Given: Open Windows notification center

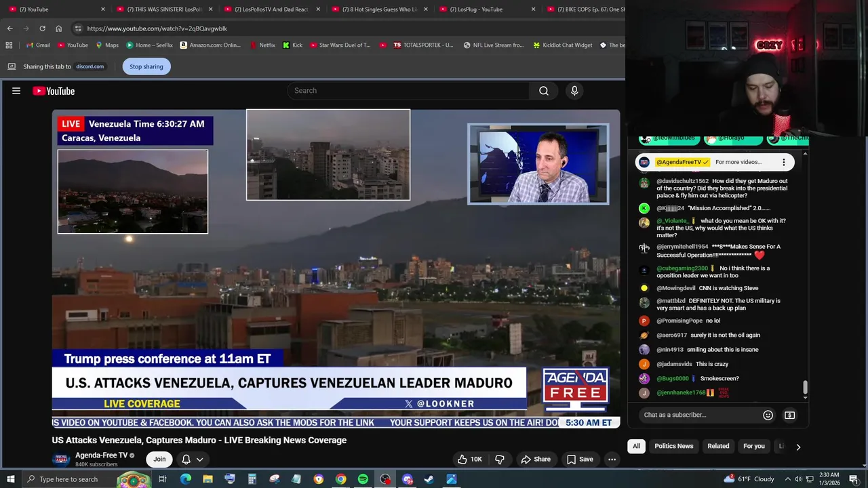Looking at the screenshot, I should [x=854, y=479].
